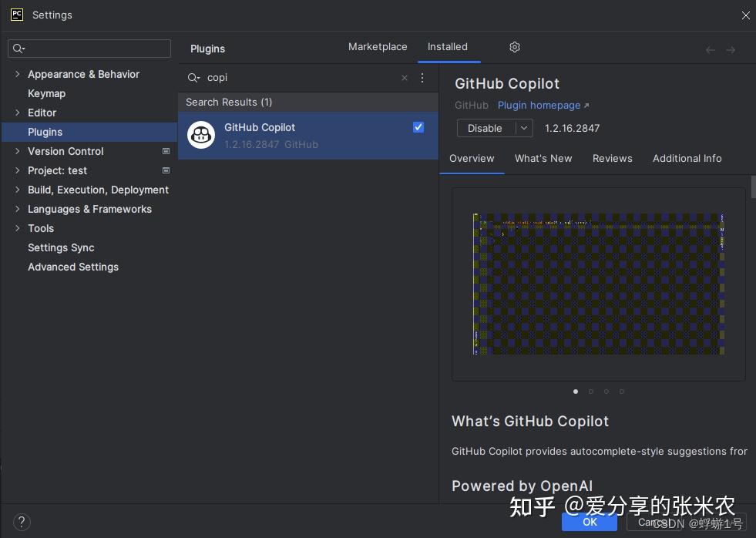Switch to the Marketplace tab
This screenshot has height=538, width=756.
point(378,46)
